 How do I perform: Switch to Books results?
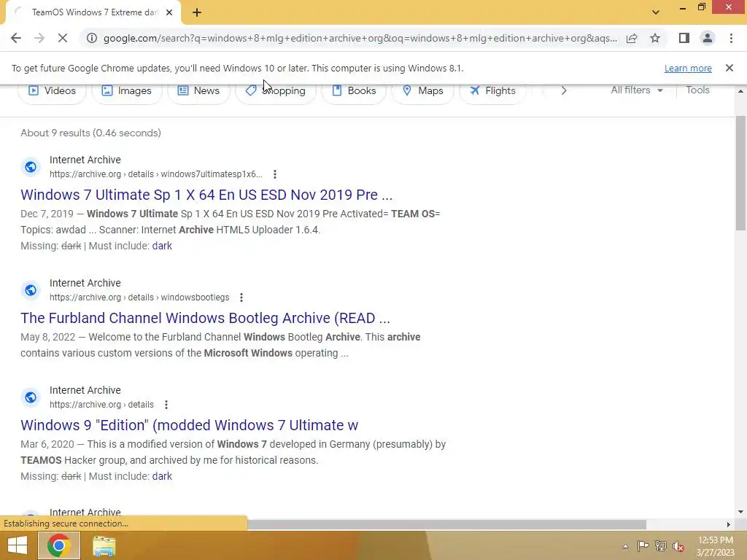click(354, 90)
